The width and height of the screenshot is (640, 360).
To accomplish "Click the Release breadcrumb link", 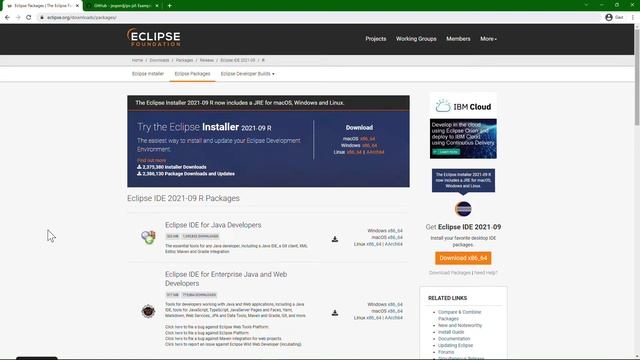I will [207, 60].
